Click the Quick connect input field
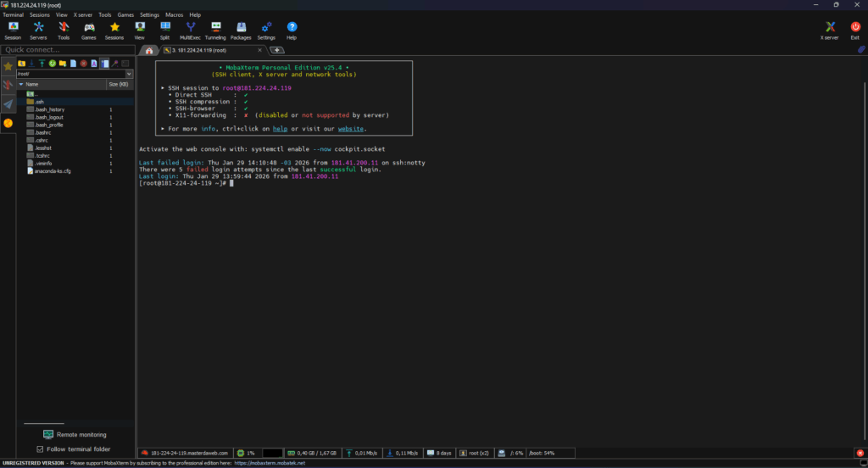The image size is (868, 468). 68,50
